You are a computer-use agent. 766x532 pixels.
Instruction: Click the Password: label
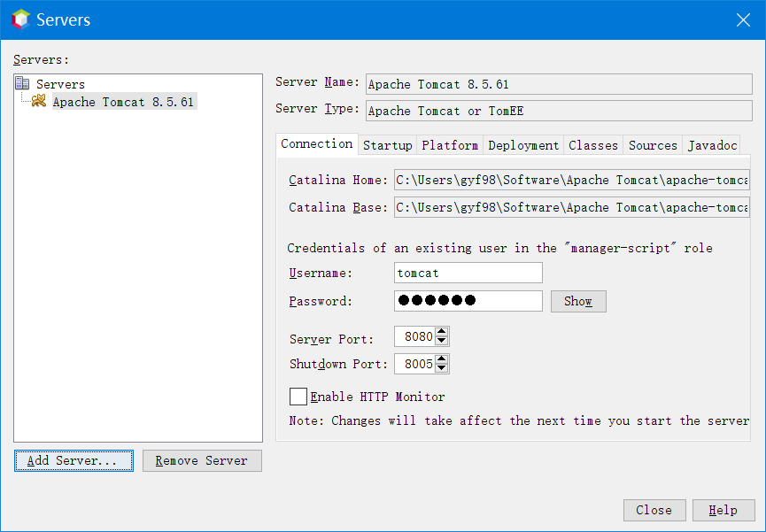[x=321, y=302]
